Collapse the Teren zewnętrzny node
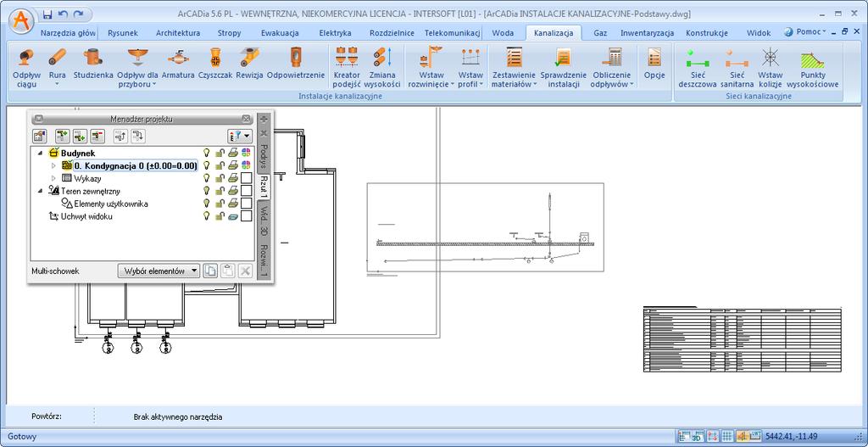Image resolution: width=868 pixels, height=447 pixels. 41,191
